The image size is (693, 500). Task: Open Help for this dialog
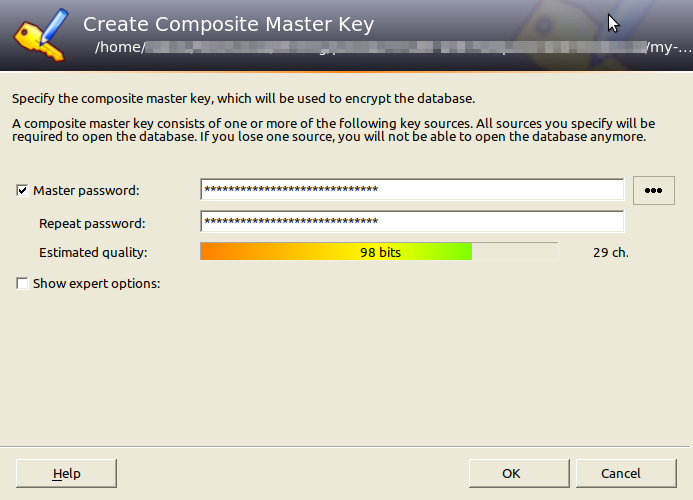coord(67,473)
